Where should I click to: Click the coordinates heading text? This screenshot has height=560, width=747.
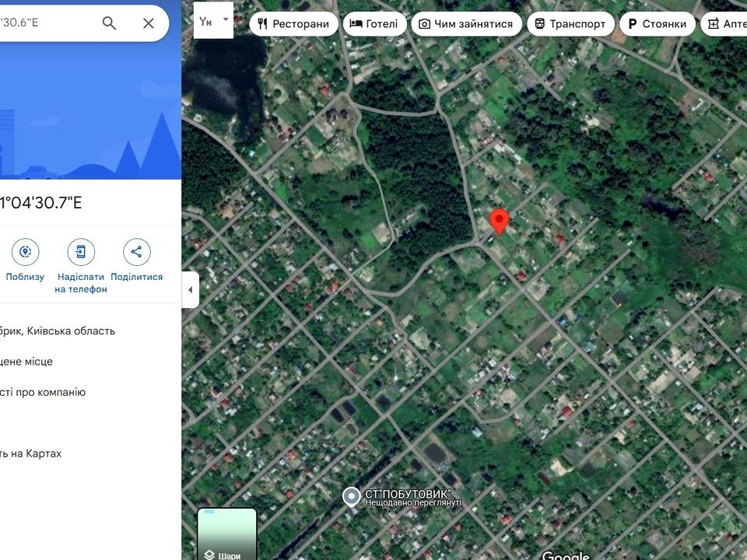(41, 203)
